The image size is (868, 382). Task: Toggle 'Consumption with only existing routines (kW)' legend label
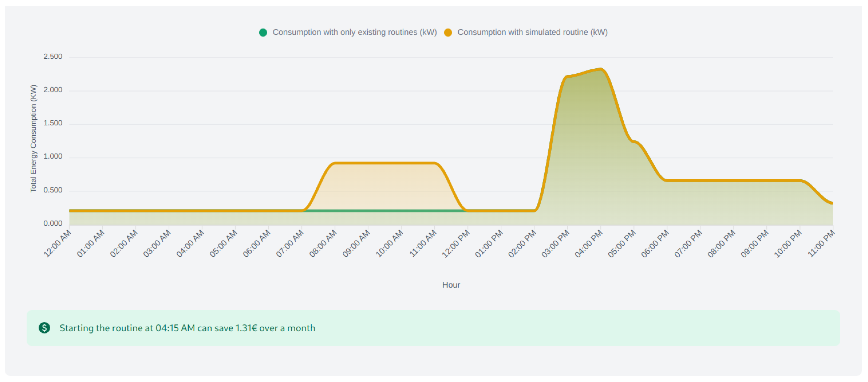[x=355, y=32]
